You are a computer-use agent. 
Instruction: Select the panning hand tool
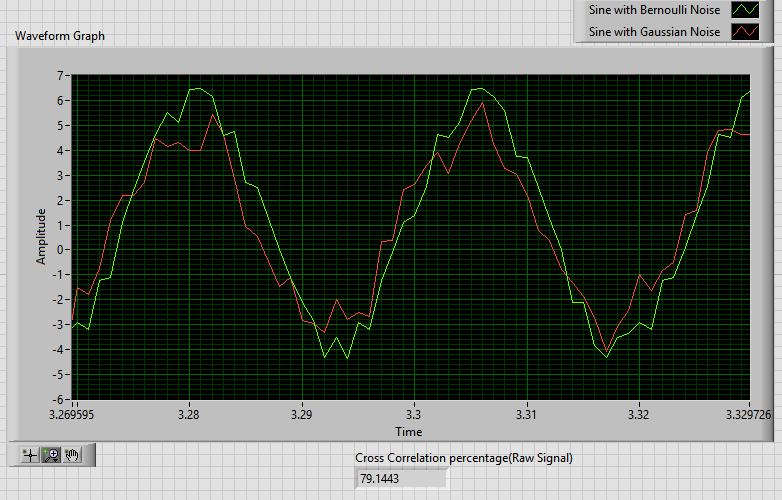71,455
